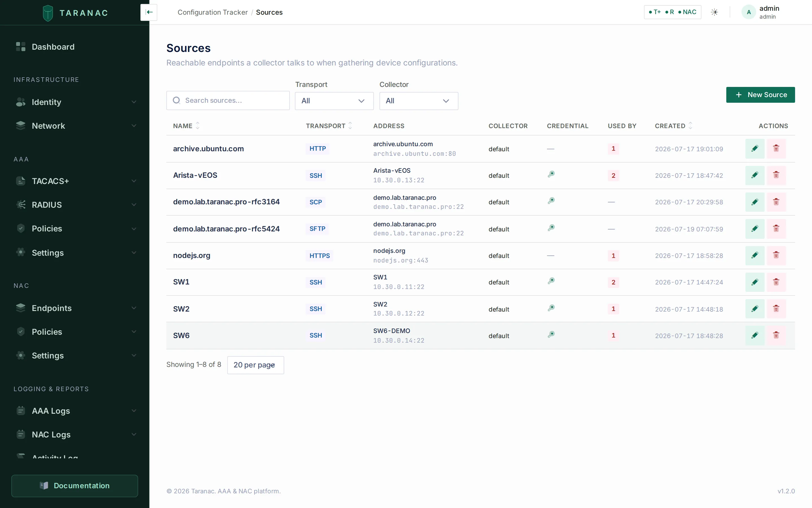Image resolution: width=812 pixels, height=508 pixels.
Task: Edit the SW6 source
Action: 754,335
